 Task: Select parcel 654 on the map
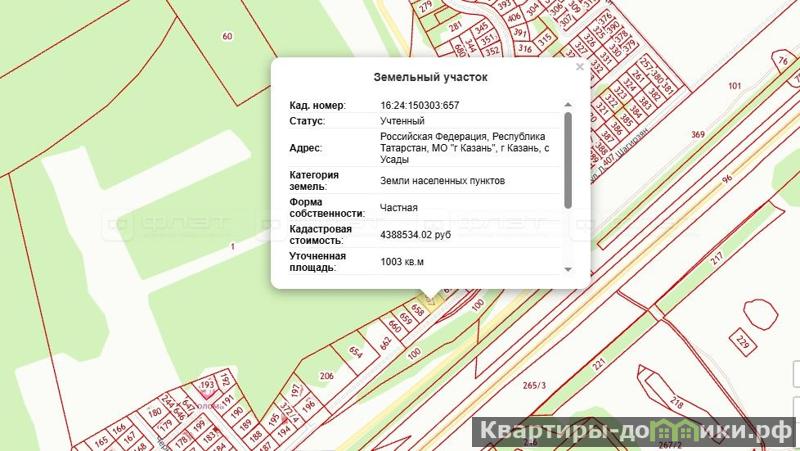coord(355,351)
